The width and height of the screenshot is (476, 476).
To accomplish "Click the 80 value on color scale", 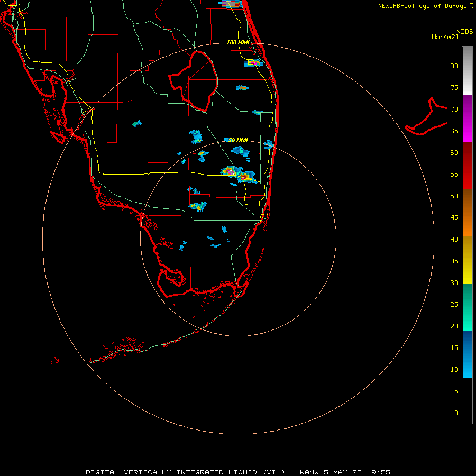I will 454,66.
